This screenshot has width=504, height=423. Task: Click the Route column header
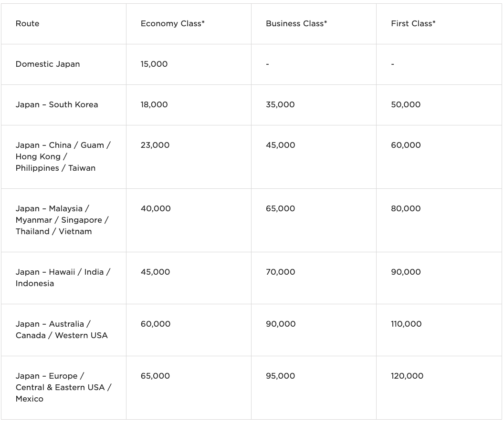point(28,24)
